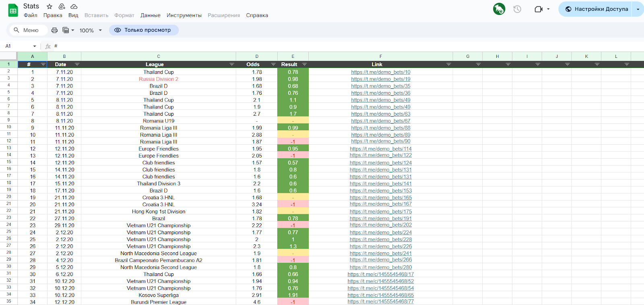Open the Справка menu
Viewport: 644px width, 305px height.
257,15
